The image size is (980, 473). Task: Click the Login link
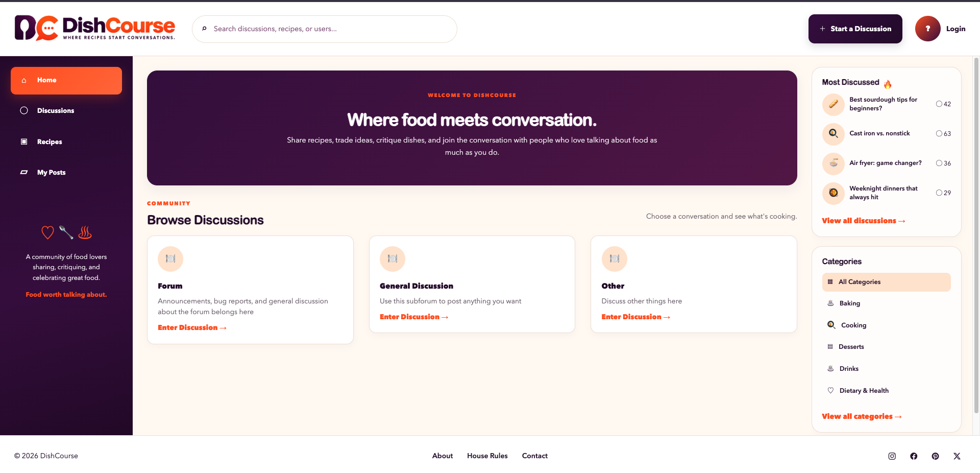click(955, 29)
